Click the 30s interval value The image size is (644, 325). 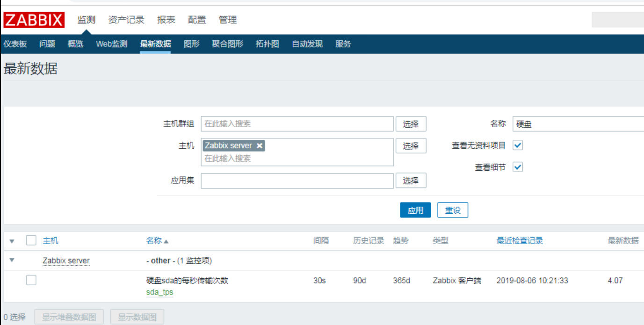point(320,281)
